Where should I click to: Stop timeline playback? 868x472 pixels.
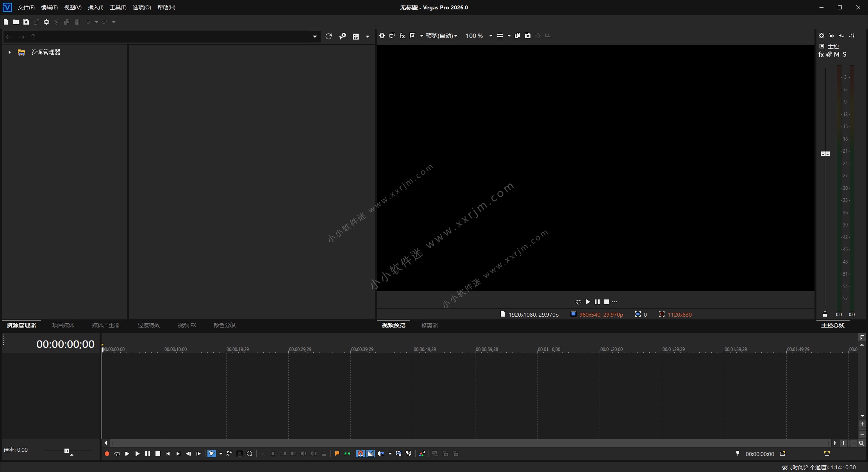(x=158, y=454)
